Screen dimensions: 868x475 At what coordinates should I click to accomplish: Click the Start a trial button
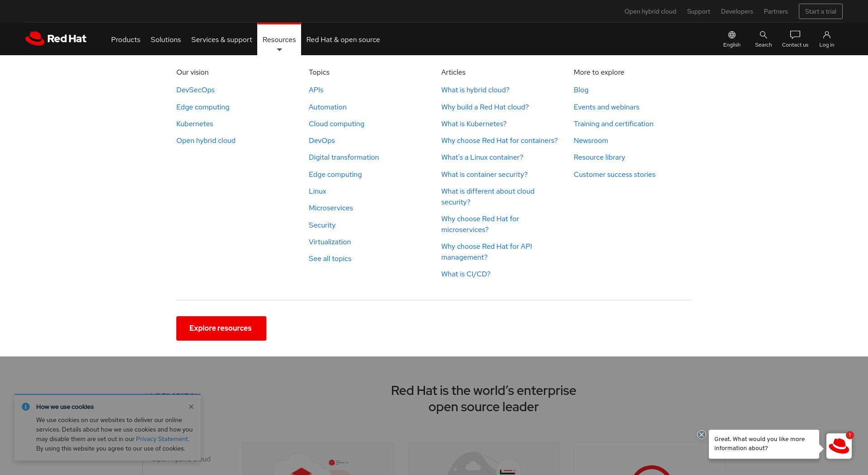pyautogui.click(x=821, y=11)
